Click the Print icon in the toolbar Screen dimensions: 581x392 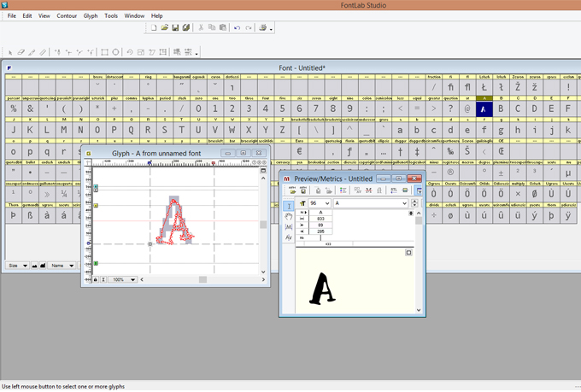coord(262,28)
